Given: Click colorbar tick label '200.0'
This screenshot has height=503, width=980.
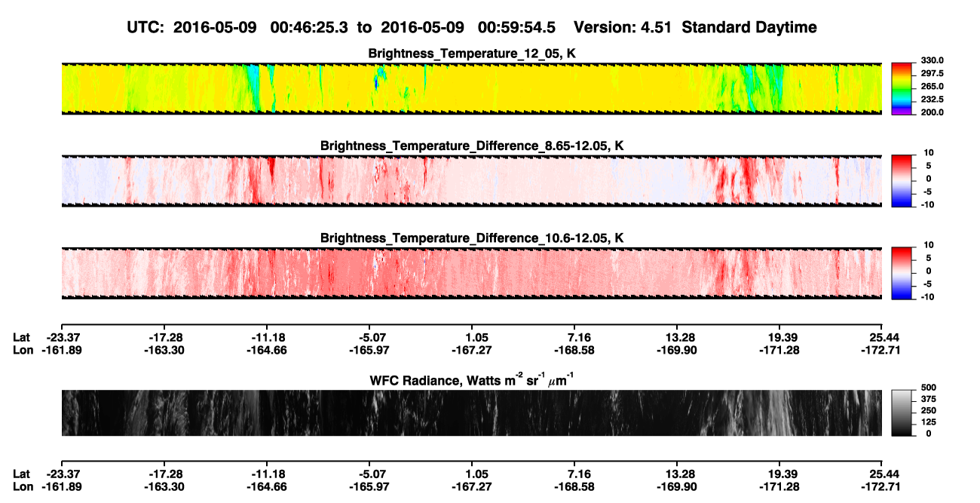Looking at the screenshot, I should [933, 112].
